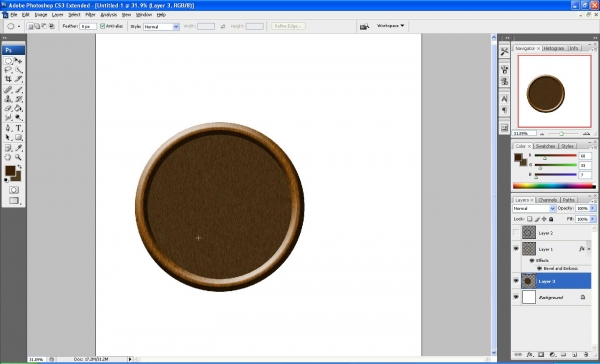
Task: Collapse Layer 1 effects list arrow
Action: click(x=589, y=249)
